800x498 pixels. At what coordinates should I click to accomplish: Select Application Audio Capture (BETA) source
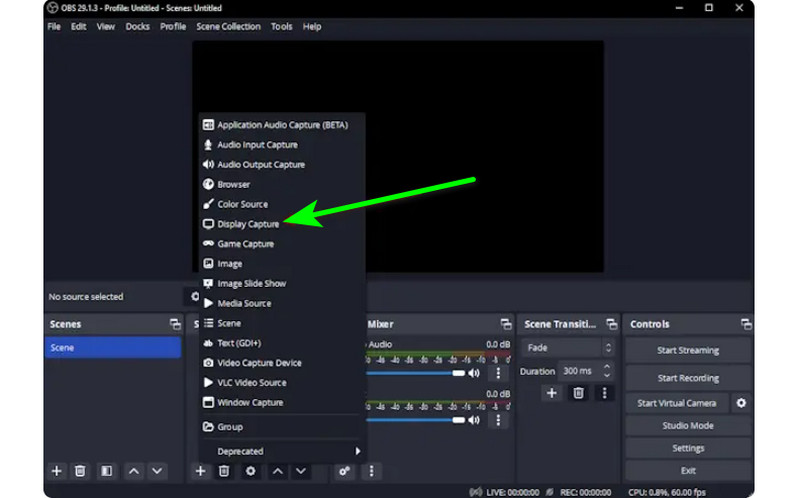(x=282, y=125)
